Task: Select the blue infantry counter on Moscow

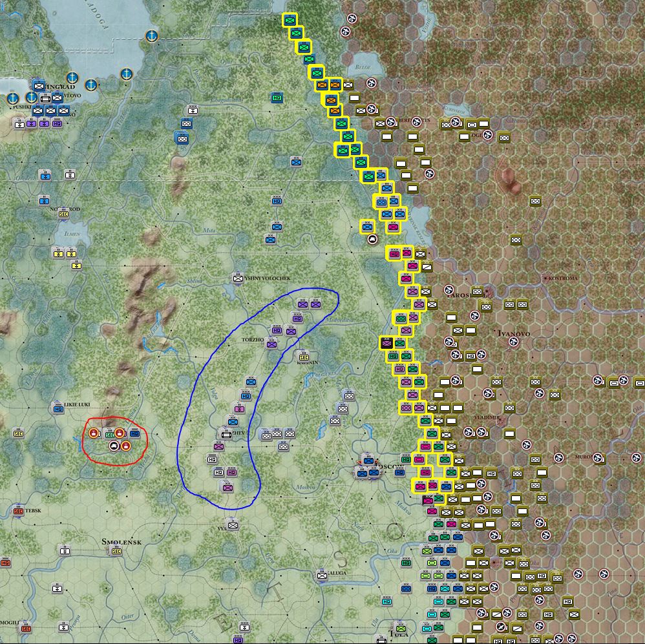Action: (x=368, y=460)
